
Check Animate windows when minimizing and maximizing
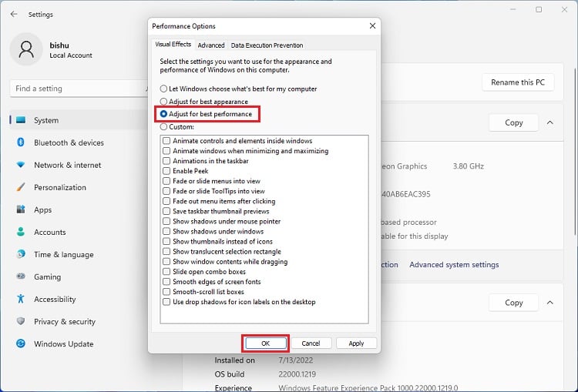tap(166, 151)
